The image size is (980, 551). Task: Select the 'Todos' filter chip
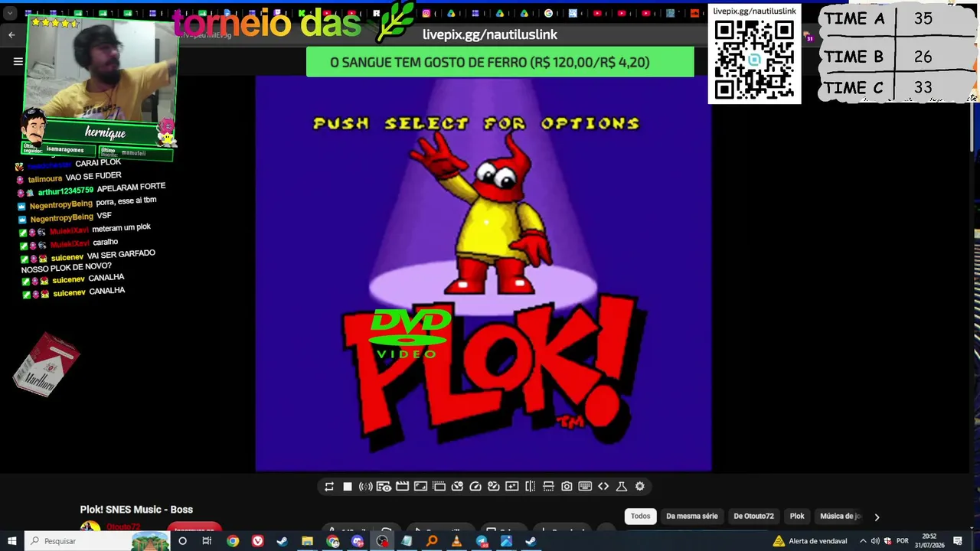point(640,517)
